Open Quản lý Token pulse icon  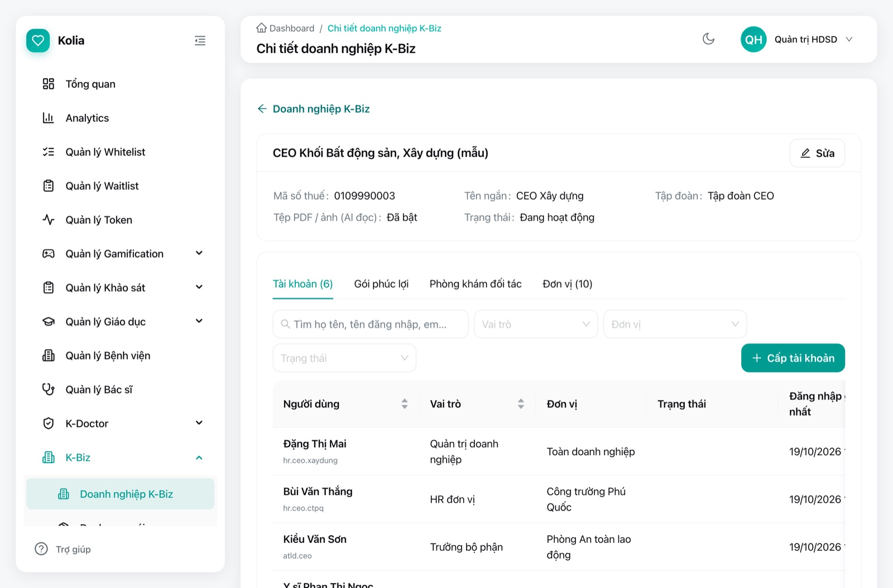tap(49, 220)
